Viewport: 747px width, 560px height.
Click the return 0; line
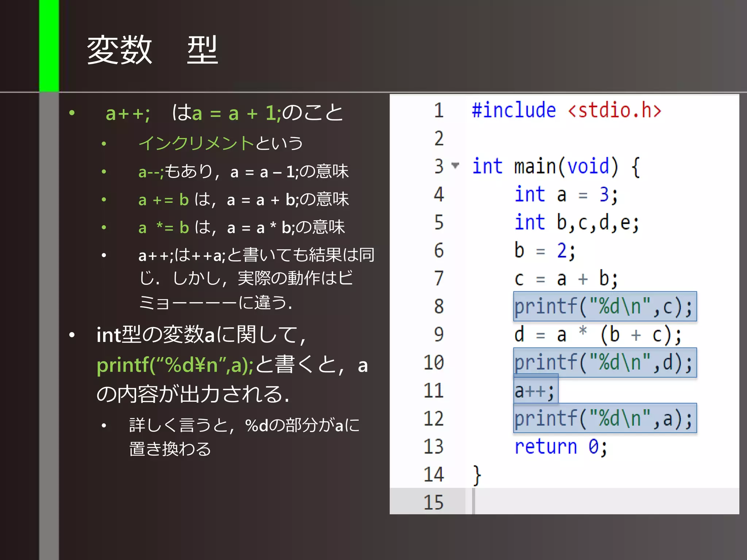pos(561,447)
